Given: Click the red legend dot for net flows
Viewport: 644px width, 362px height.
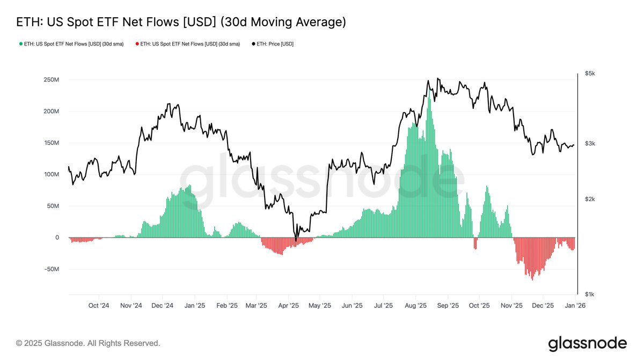Looking at the screenshot, I should click(x=137, y=44).
